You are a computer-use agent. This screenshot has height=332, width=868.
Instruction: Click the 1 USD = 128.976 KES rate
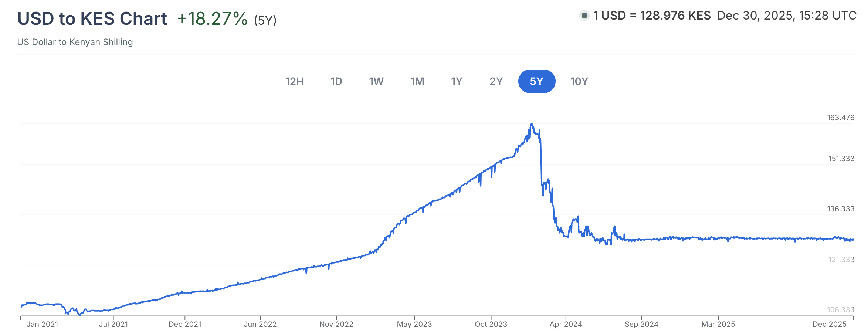(x=652, y=16)
